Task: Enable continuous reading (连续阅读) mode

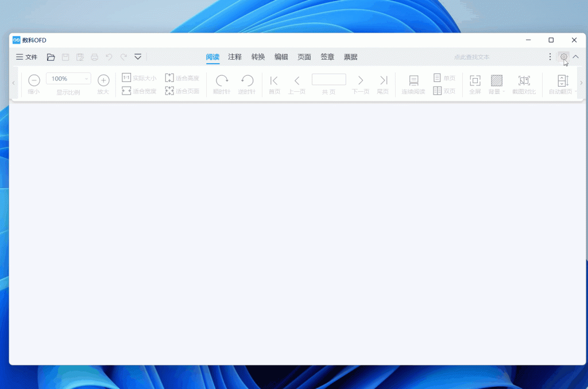Action: click(x=413, y=80)
